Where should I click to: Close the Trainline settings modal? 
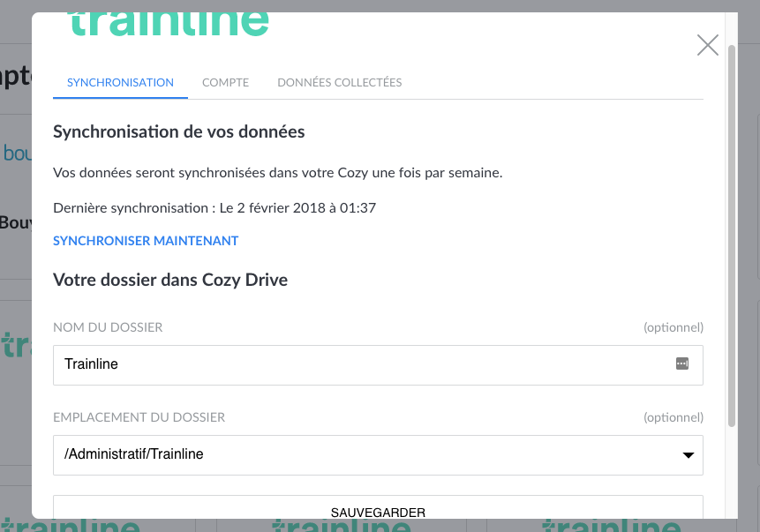pos(707,45)
